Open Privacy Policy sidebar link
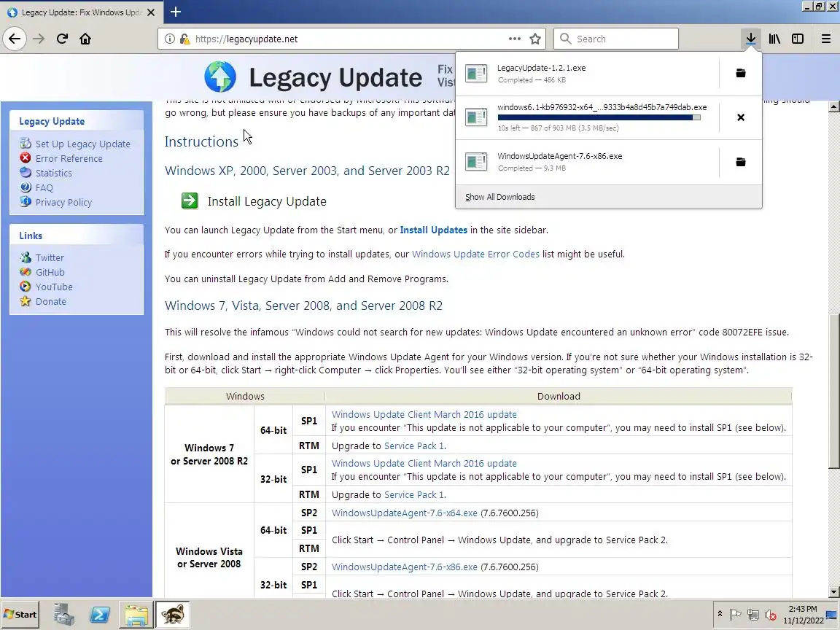The width and height of the screenshot is (840, 630). click(x=63, y=202)
